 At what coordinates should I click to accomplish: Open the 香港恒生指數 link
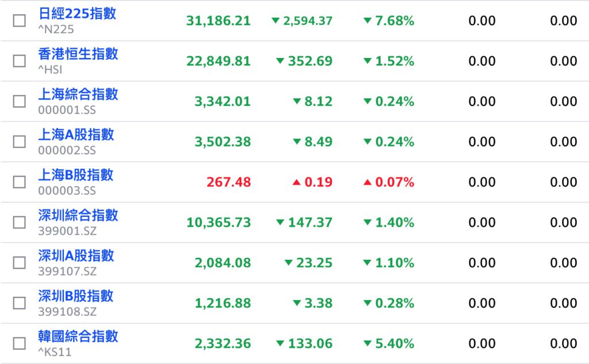[78, 53]
